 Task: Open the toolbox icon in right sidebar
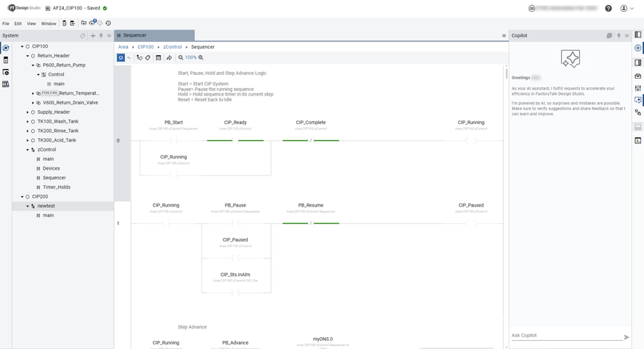637,76
